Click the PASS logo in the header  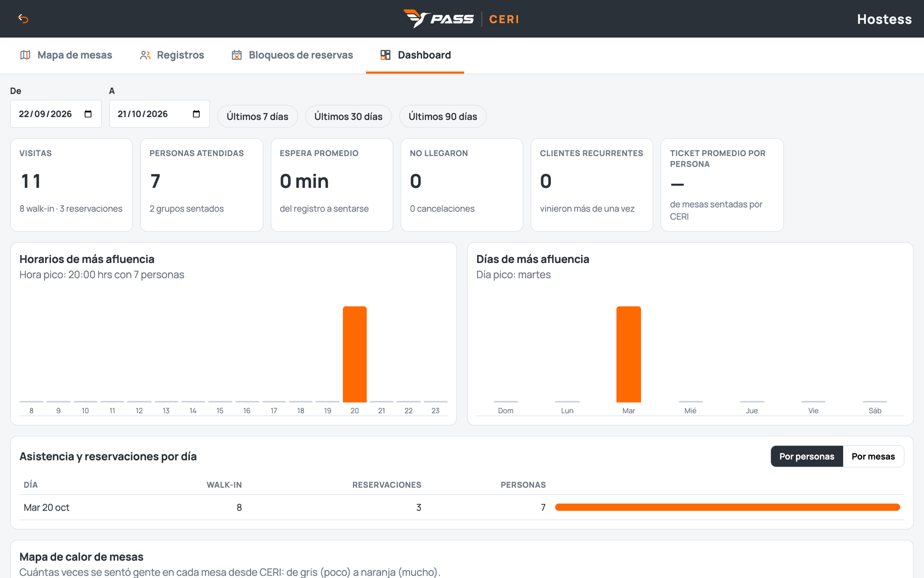tap(438, 18)
